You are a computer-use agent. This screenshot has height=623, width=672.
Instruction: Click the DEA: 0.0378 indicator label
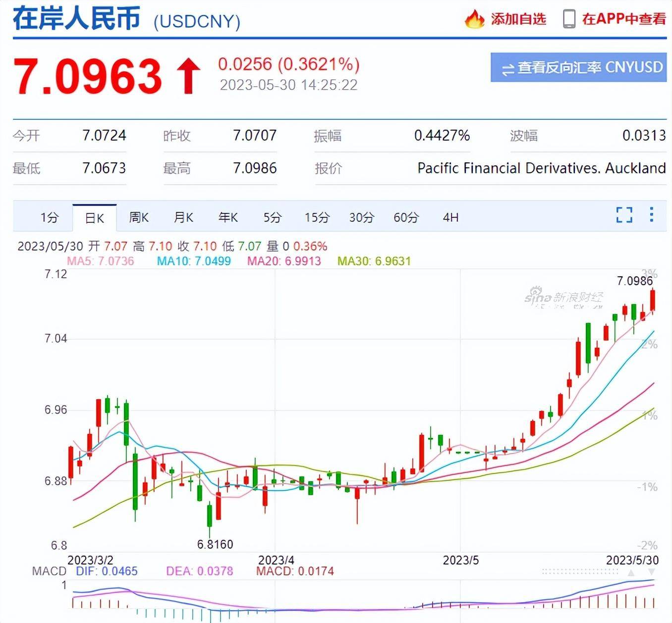200,571
